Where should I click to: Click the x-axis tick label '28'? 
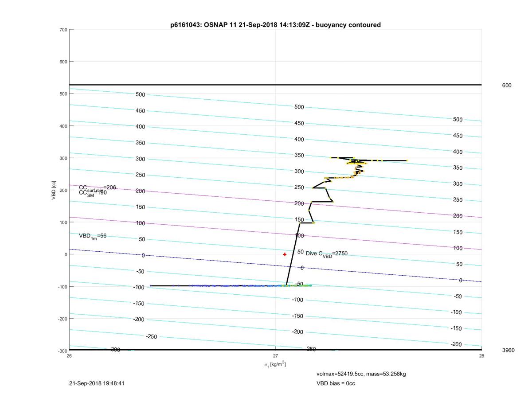tap(481, 355)
